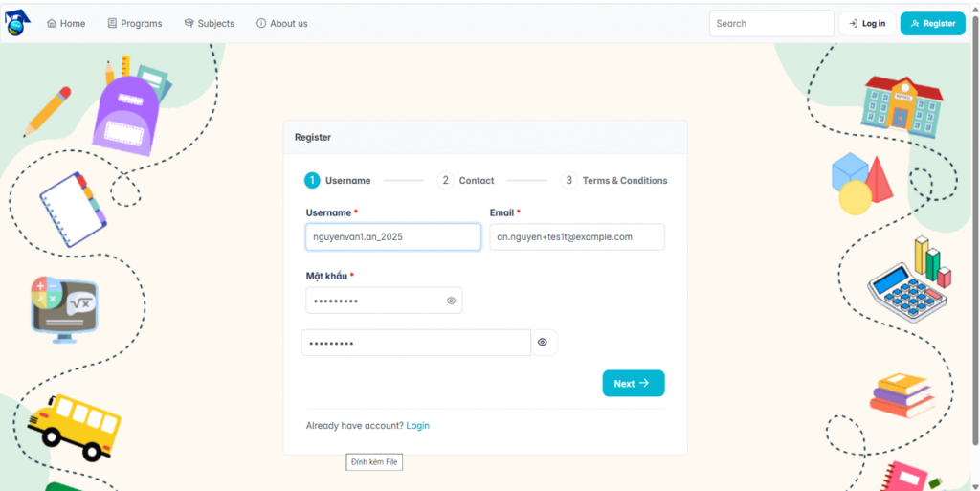Open the Programs page from navbar
Screen dimensions: 980x491
(134, 23)
